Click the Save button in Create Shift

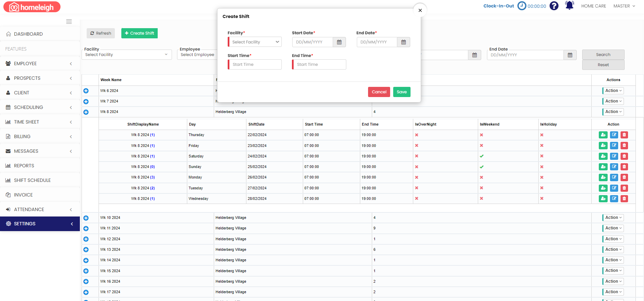(401, 92)
